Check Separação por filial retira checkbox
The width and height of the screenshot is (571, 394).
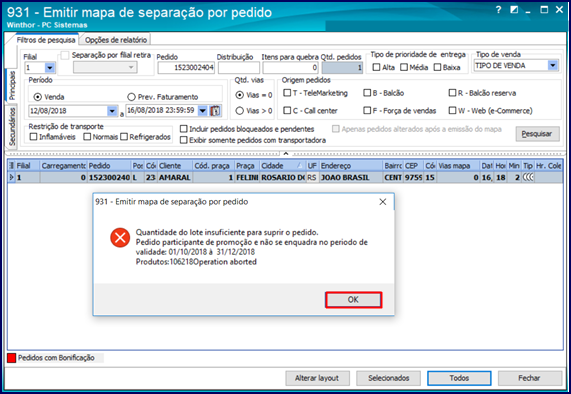coord(65,56)
